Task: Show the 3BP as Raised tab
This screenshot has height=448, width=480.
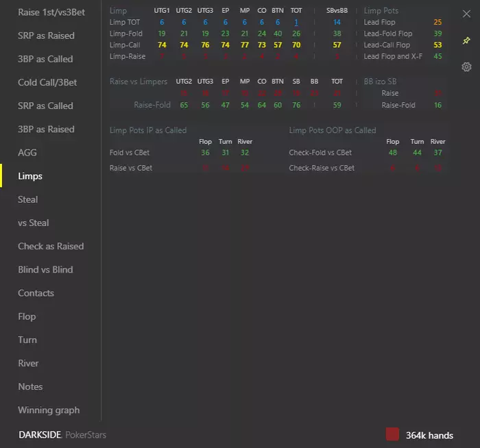Action: pyautogui.click(x=46, y=129)
